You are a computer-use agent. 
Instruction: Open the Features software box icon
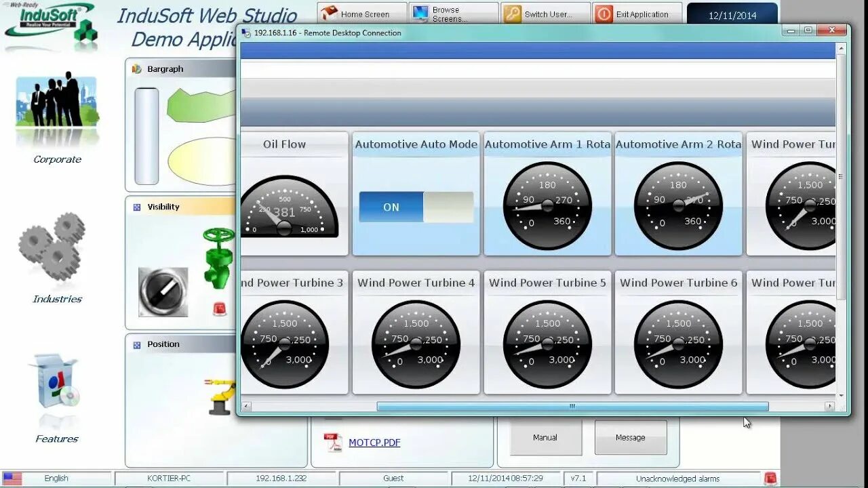pyautogui.click(x=54, y=382)
